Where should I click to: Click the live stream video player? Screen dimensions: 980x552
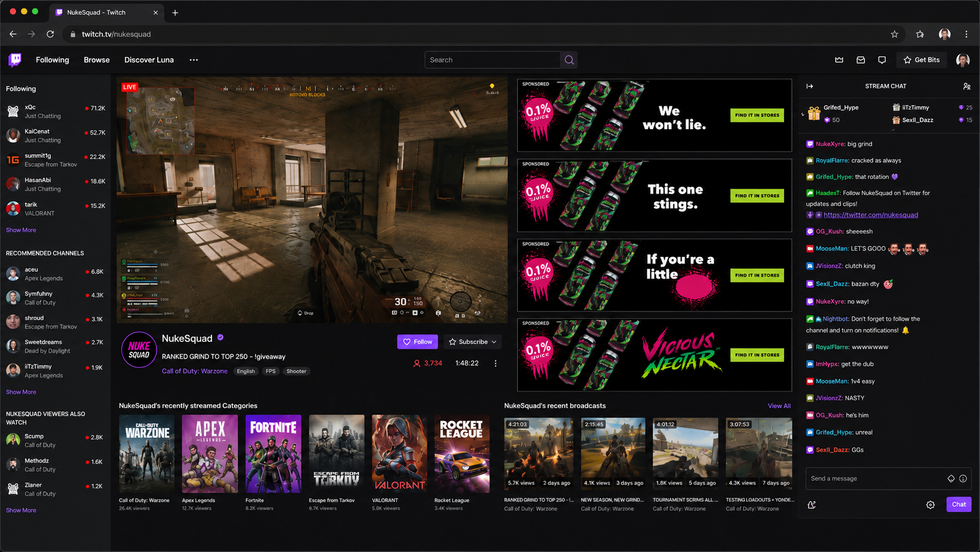coord(312,200)
